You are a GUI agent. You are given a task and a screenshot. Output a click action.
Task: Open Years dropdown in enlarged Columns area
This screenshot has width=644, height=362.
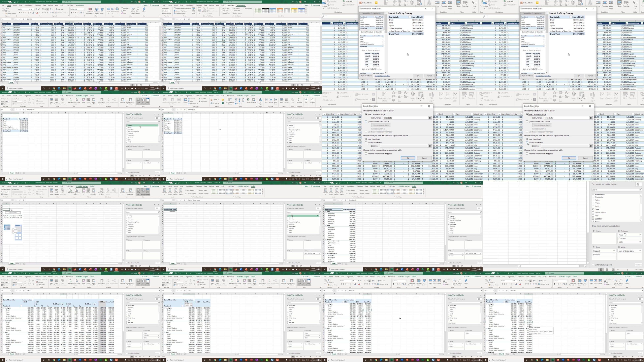pos(640,235)
